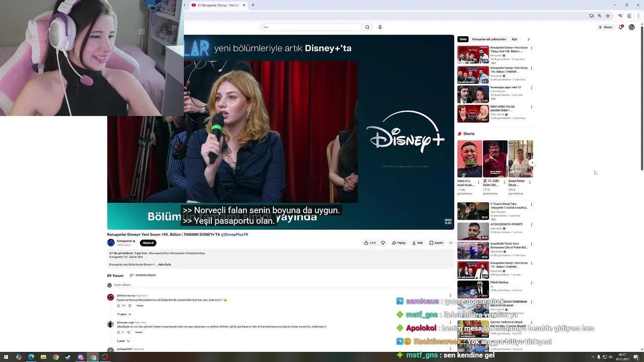The width and height of the screenshot is (644, 362).
Task: Open the @DisneyPlusTR channel link
Action: (234, 234)
